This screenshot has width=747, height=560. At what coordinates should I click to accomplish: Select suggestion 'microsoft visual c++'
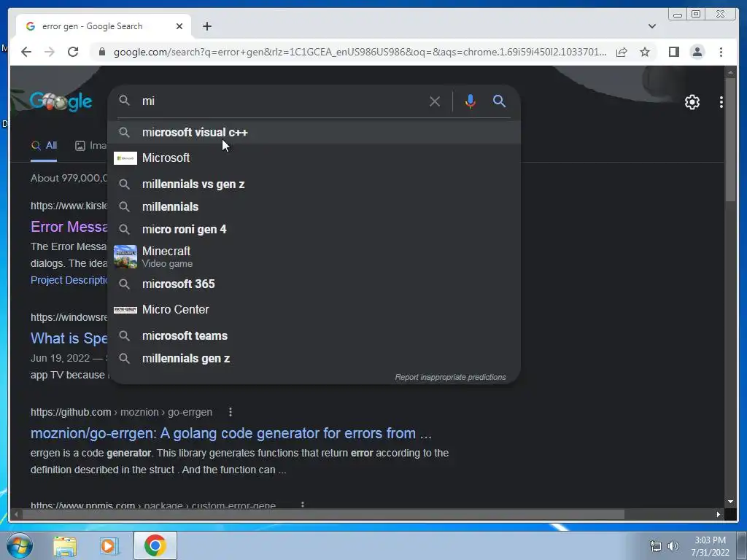point(314,133)
